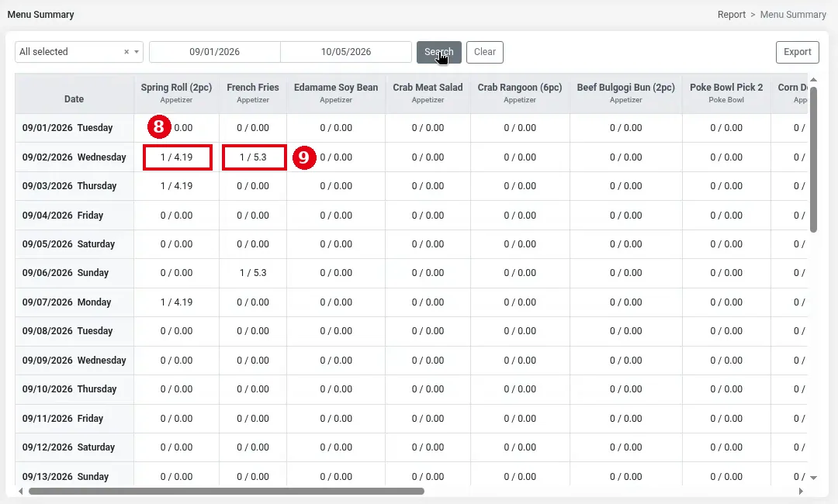The image size is (838, 504).
Task: Click the Search button
Action: (x=438, y=52)
